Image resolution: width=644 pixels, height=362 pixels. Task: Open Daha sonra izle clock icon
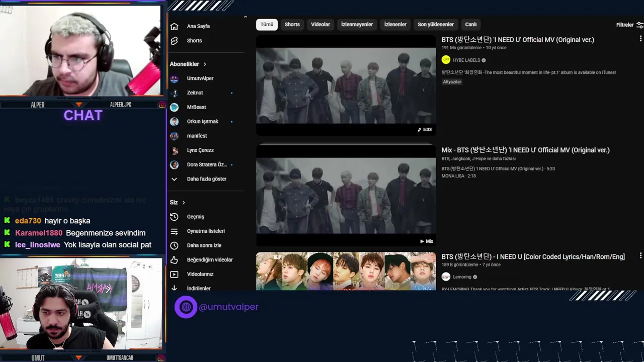[174, 245]
